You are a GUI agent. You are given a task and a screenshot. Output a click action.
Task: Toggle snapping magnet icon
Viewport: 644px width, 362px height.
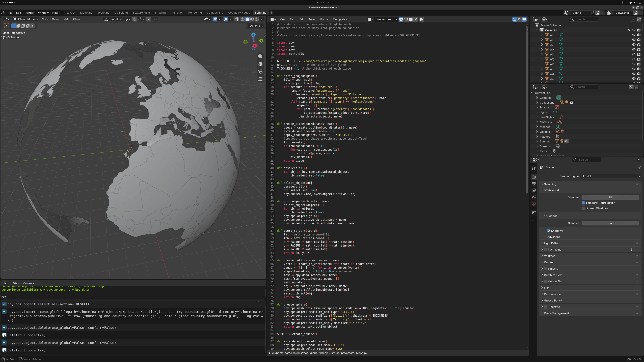click(x=135, y=19)
